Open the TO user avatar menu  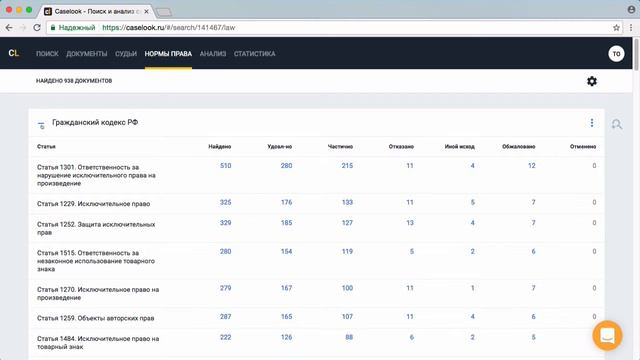click(x=616, y=53)
